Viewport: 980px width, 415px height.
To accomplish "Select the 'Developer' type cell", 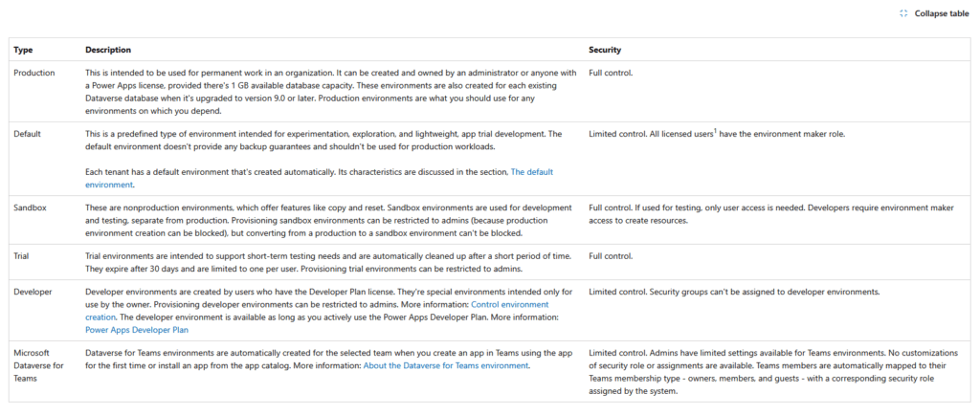I will click(33, 292).
